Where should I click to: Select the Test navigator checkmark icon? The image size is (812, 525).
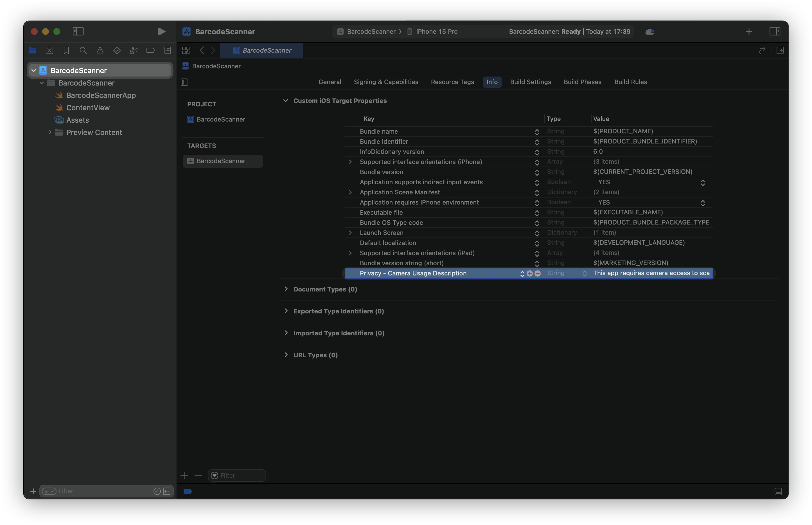116,50
